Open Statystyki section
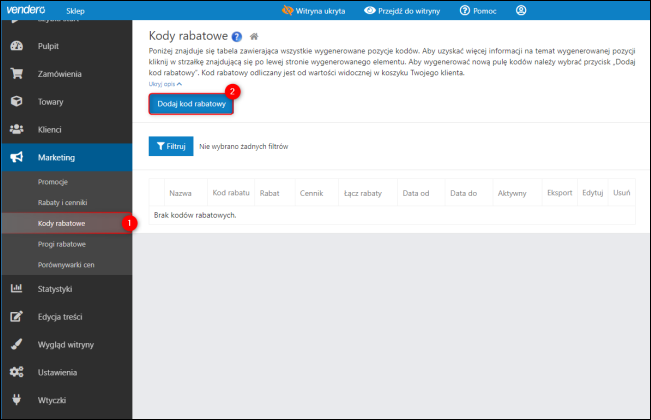Image resolution: width=651 pixels, height=420 pixels. pos(66,289)
